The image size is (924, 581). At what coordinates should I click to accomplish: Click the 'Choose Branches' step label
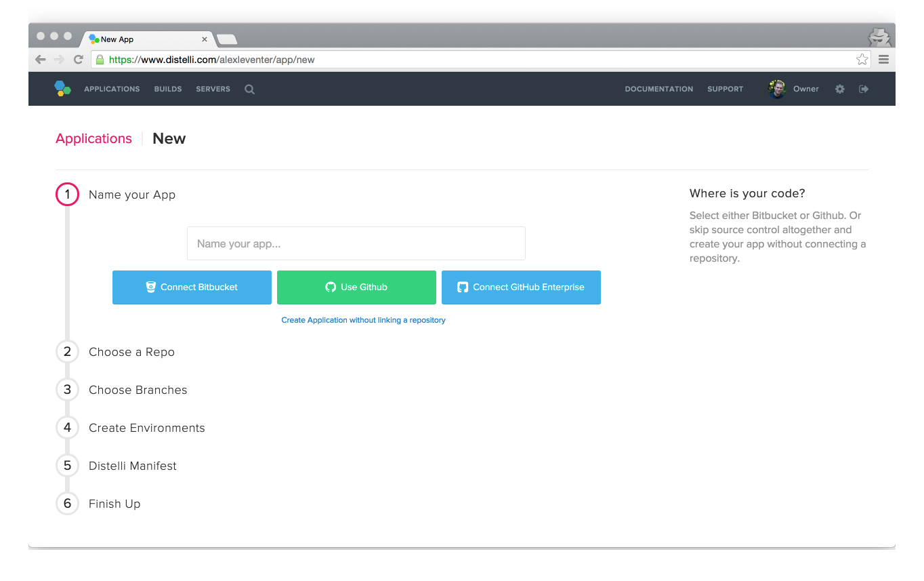click(x=138, y=390)
